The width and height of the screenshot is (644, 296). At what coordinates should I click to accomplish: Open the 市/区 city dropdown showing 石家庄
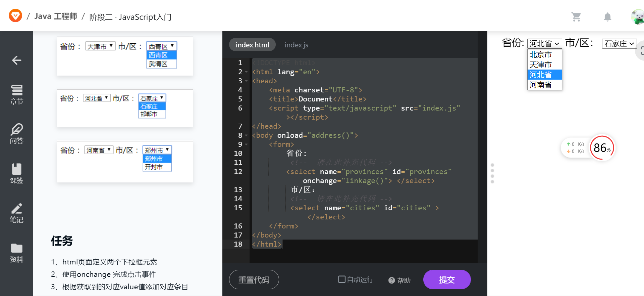click(619, 44)
